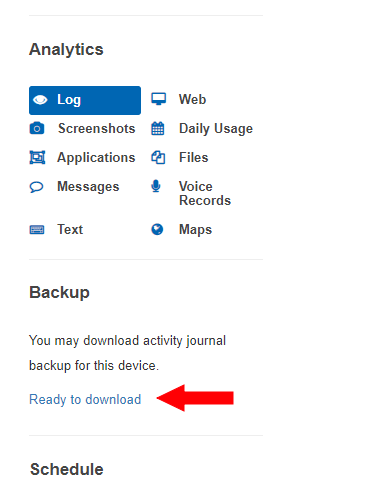Click the speech bubble Messages icon
The image size is (391, 501).
click(x=36, y=187)
